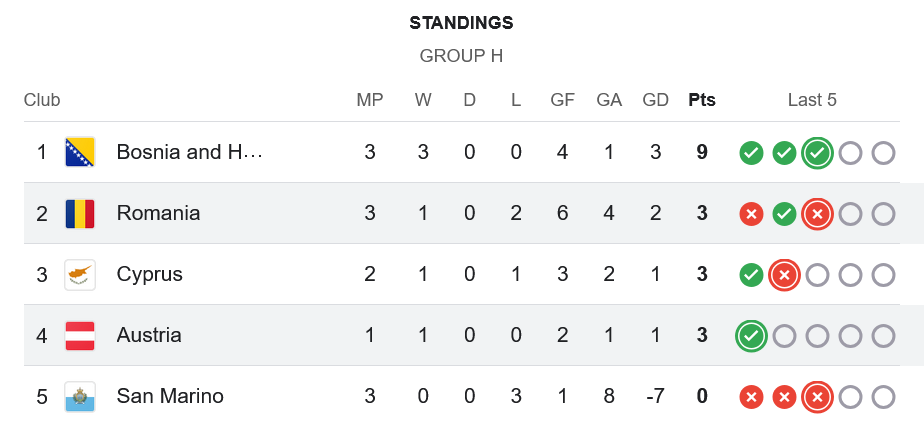
Task: Click Austria's circled win result icon
Action: [751, 336]
